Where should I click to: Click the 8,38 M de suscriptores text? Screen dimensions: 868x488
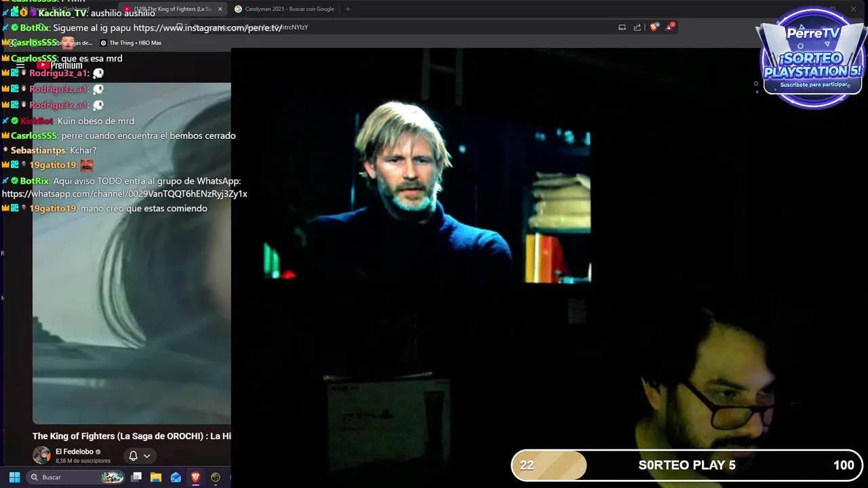[x=83, y=461]
